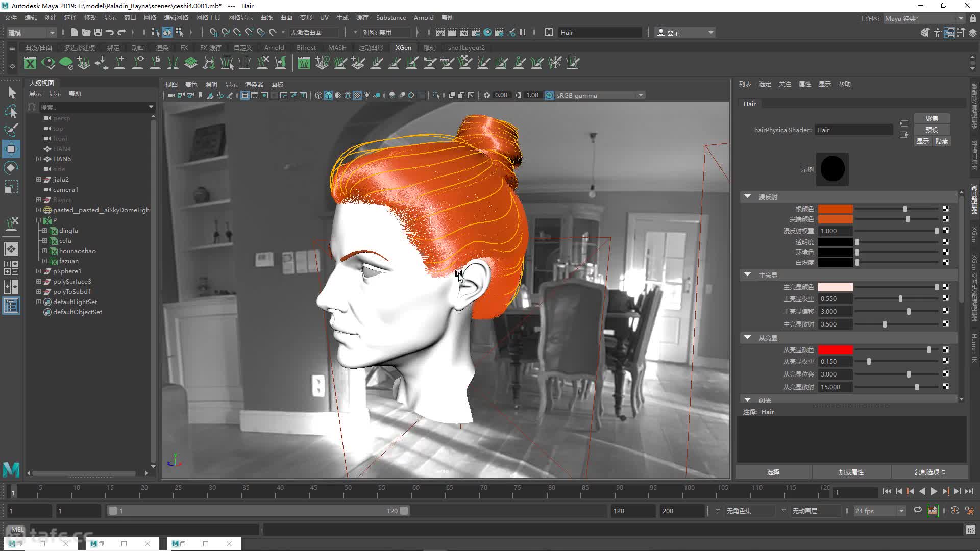Select the Move tool in toolbox
The image size is (980, 551).
(x=11, y=149)
